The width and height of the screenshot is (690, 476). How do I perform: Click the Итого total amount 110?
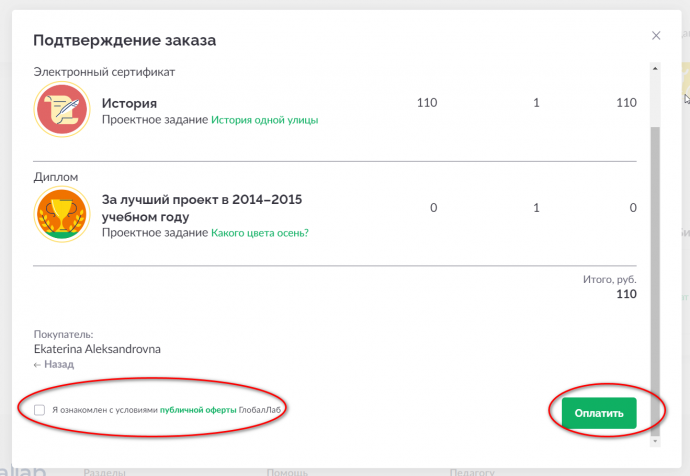coord(626,294)
